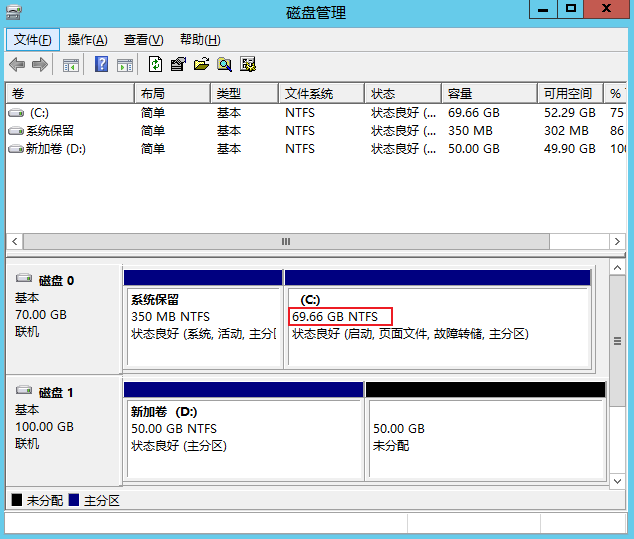Open the 帮助(H) menu

pyautogui.click(x=200, y=40)
